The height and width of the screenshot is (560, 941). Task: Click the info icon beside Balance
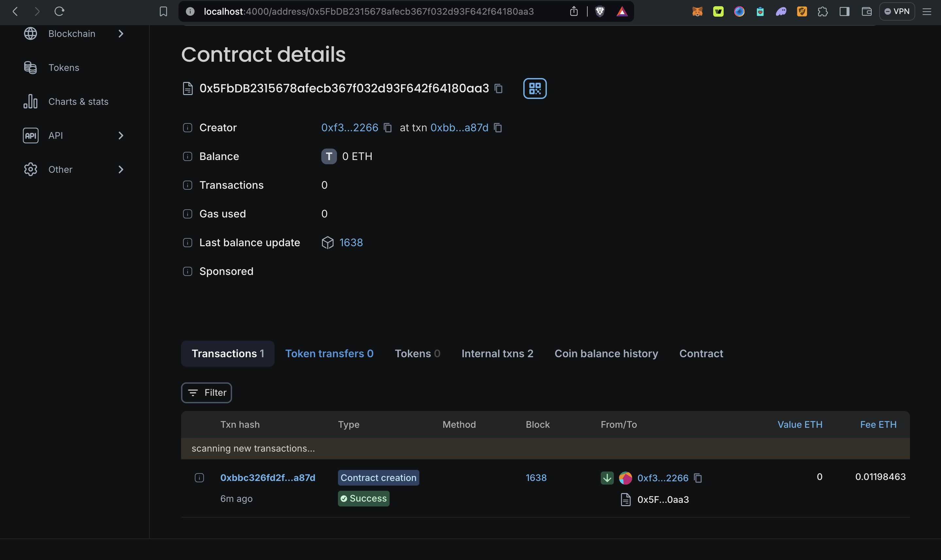187,156
